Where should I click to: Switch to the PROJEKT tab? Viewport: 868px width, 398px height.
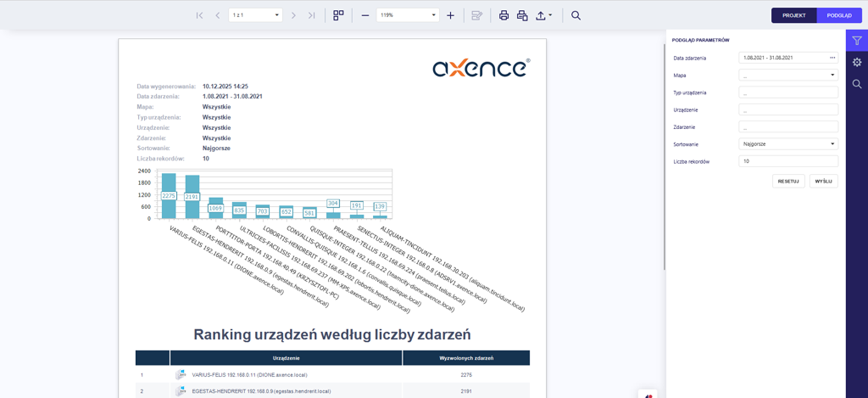794,15
